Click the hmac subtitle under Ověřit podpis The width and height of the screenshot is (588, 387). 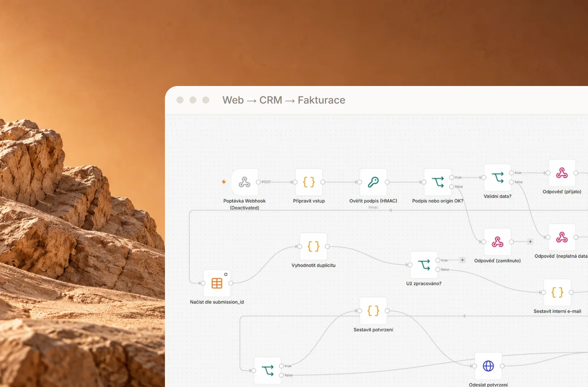pyautogui.click(x=373, y=207)
